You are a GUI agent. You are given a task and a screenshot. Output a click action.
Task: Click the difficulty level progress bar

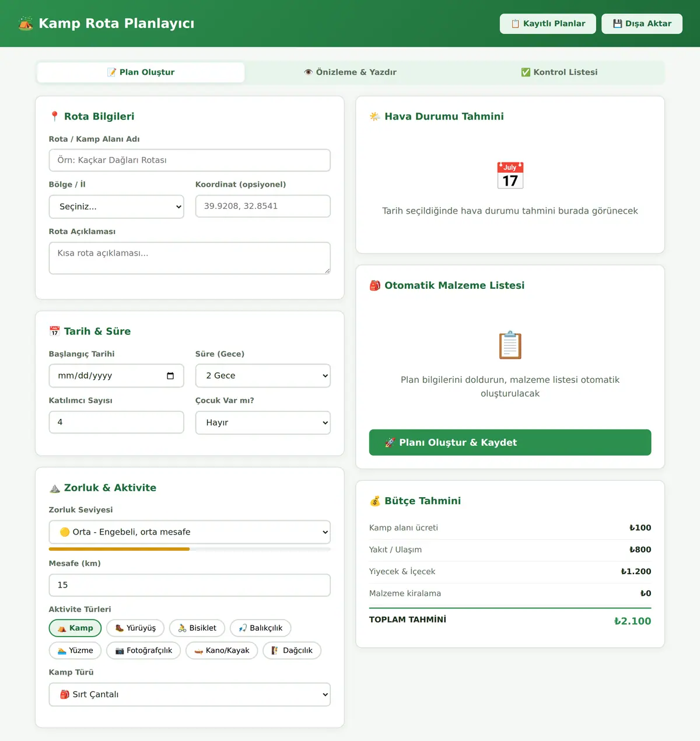point(190,549)
